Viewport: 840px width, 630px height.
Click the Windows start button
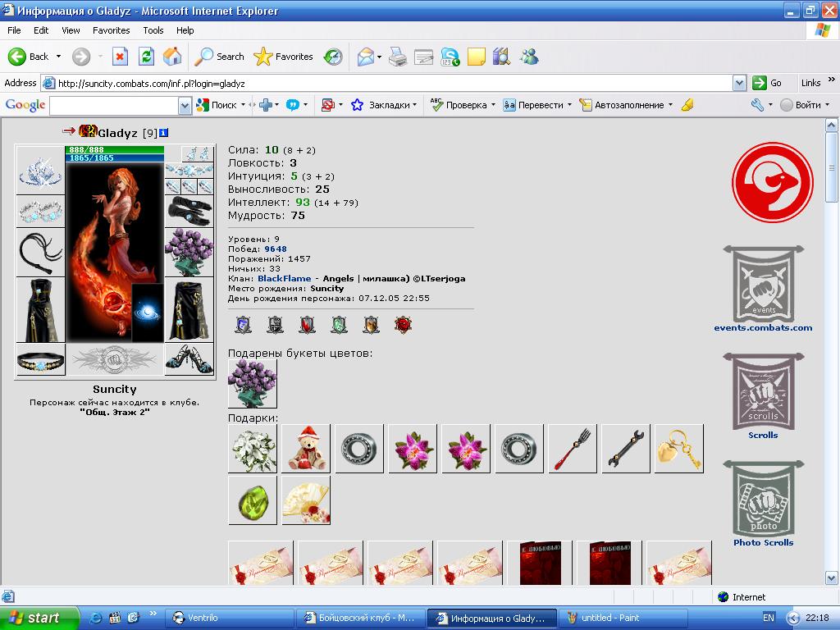(39, 618)
